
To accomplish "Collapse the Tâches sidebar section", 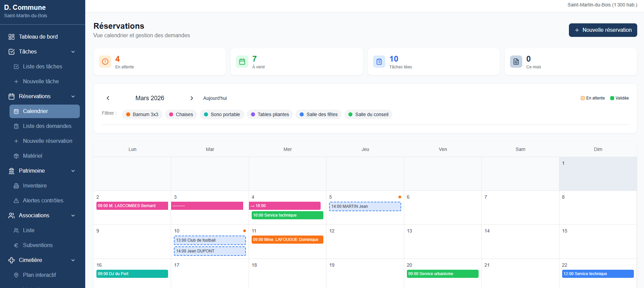I will click(x=73, y=52).
